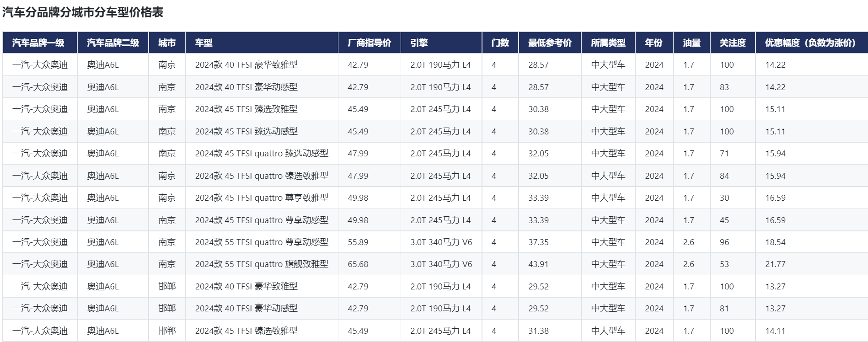
Task: Click the attention value 81
Action: coord(724,309)
